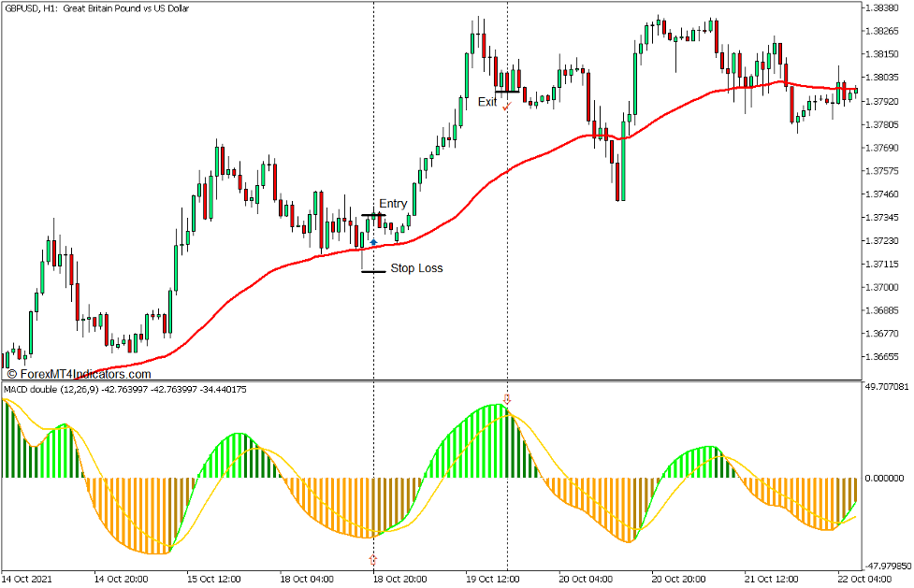Select the Exit level marker on the chart

(x=507, y=92)
